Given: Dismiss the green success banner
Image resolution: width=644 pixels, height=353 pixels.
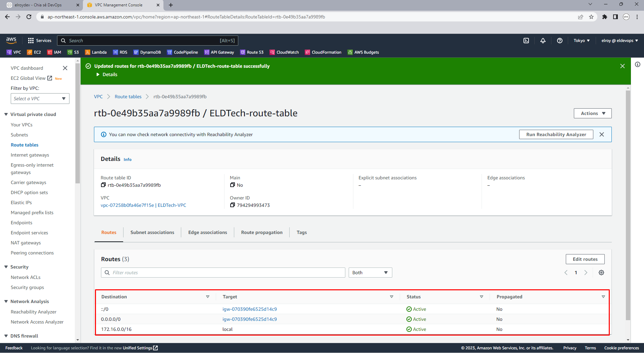Looking at the screenshot, I should click(x=623, y=66).
